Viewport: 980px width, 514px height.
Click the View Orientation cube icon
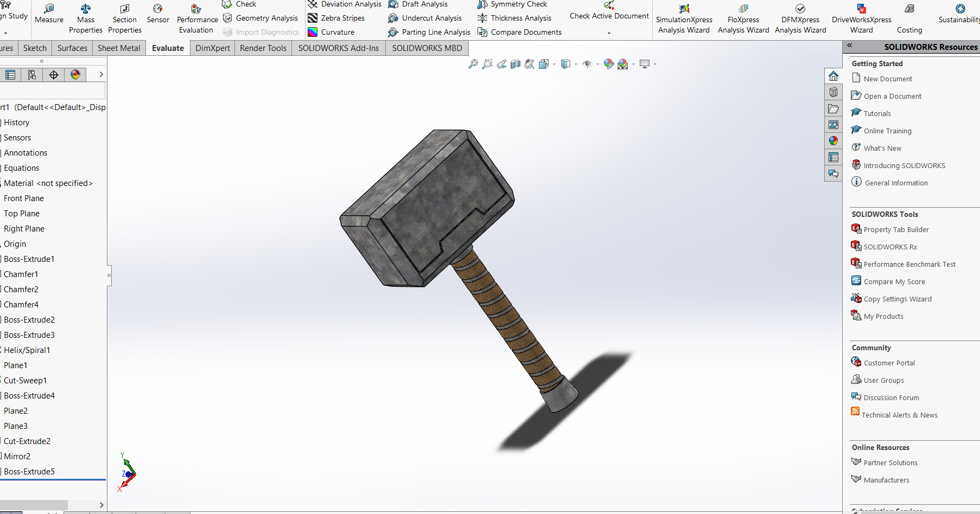click(x=544, y=64)
